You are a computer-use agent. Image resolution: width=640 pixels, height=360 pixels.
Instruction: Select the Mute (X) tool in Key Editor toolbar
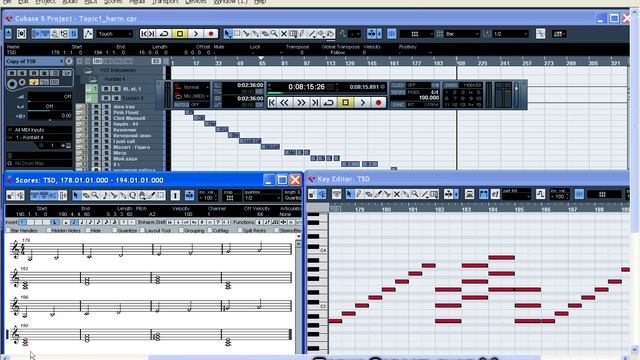[x=396, y=194]
